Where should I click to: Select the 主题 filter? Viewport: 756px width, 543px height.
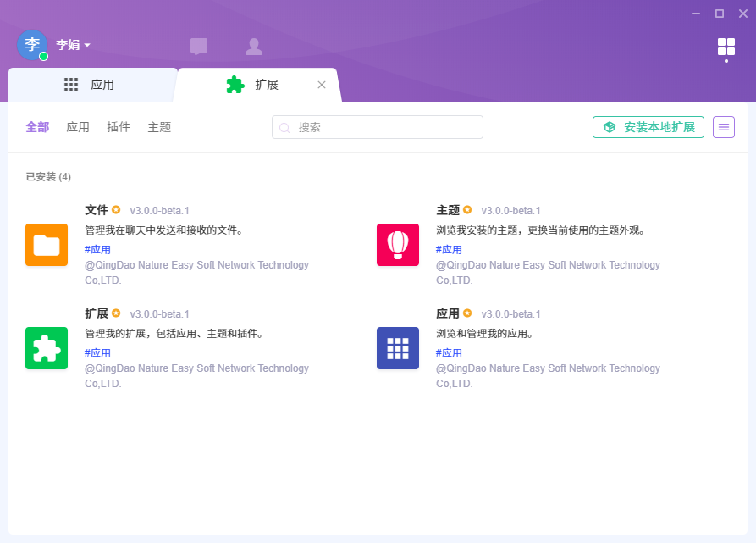pyautogui.click(x=159, y=127)
